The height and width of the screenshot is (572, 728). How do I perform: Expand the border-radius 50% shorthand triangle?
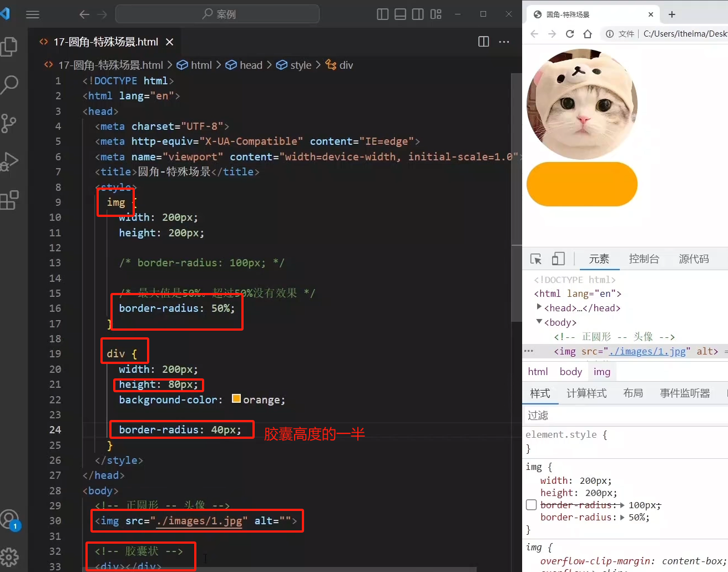[623, 517]
